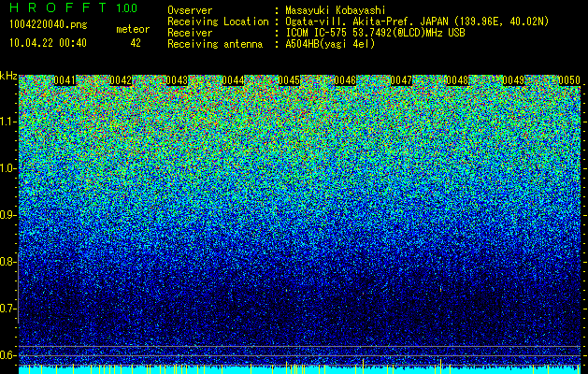Click the 0049 time marker
The image size is (588, 374).
pos(513,80)
